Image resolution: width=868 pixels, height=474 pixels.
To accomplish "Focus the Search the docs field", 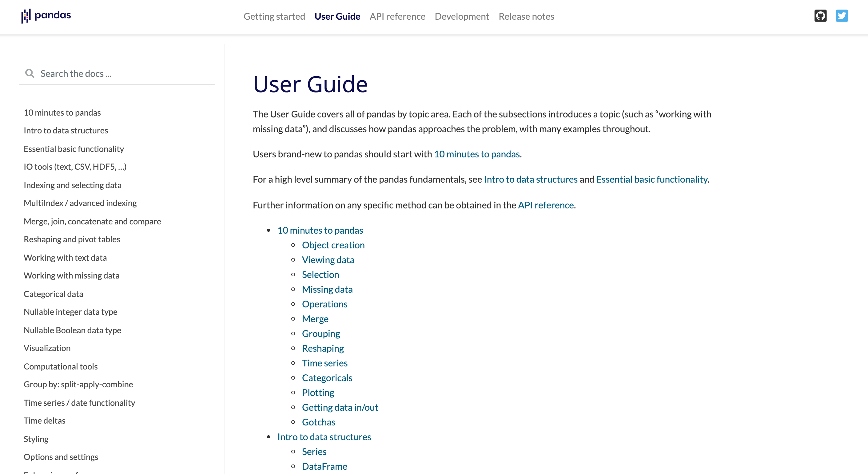I will click(x=125, y=73).
